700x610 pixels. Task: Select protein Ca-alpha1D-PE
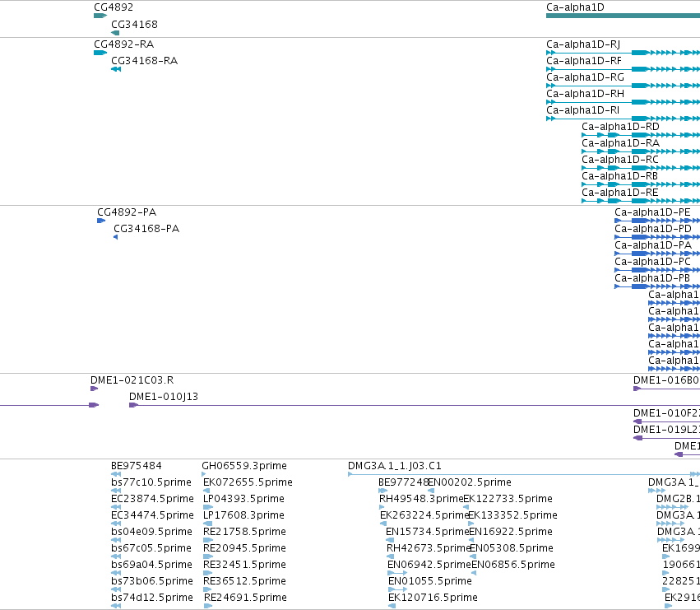click(652, 212)
